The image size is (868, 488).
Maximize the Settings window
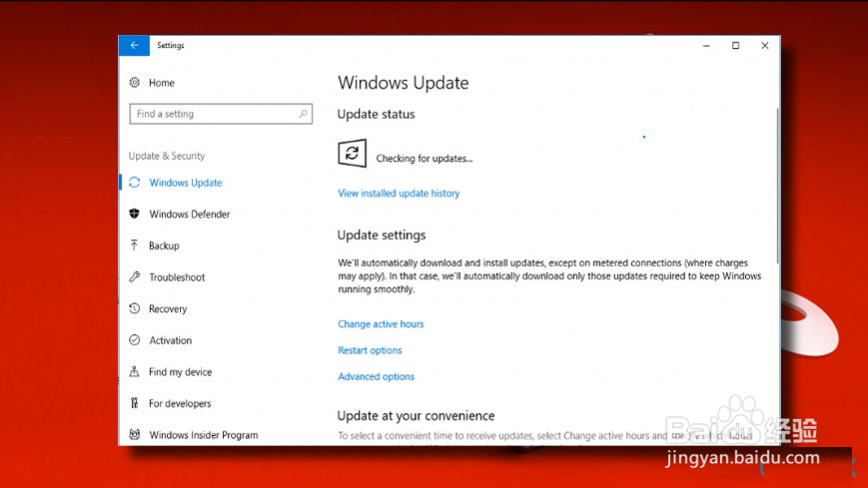coord(736,45)
